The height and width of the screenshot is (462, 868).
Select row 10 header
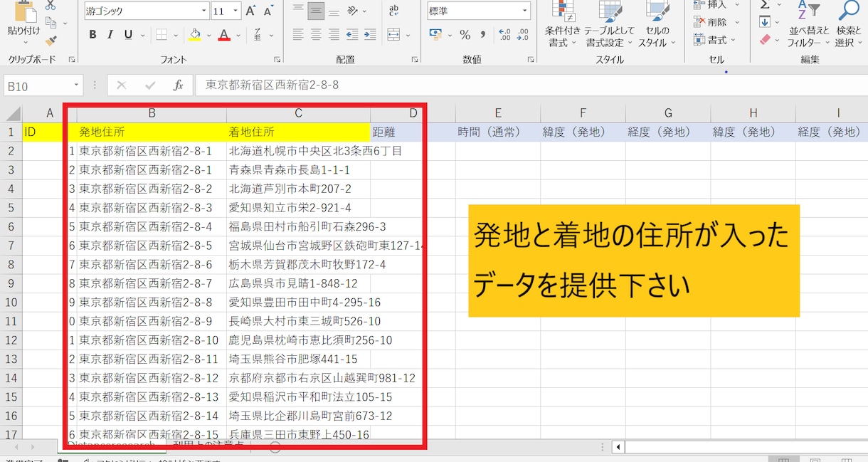pos(11,302)
